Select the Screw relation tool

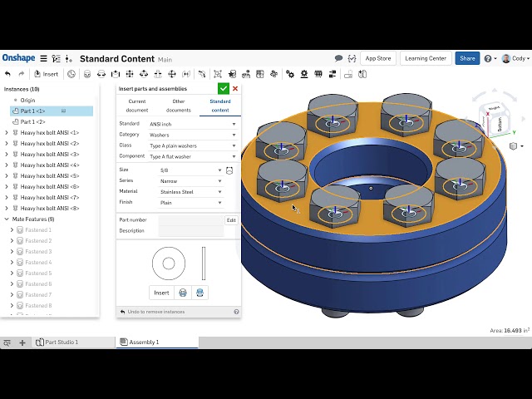pyautogui.click(x=318, y=74)
